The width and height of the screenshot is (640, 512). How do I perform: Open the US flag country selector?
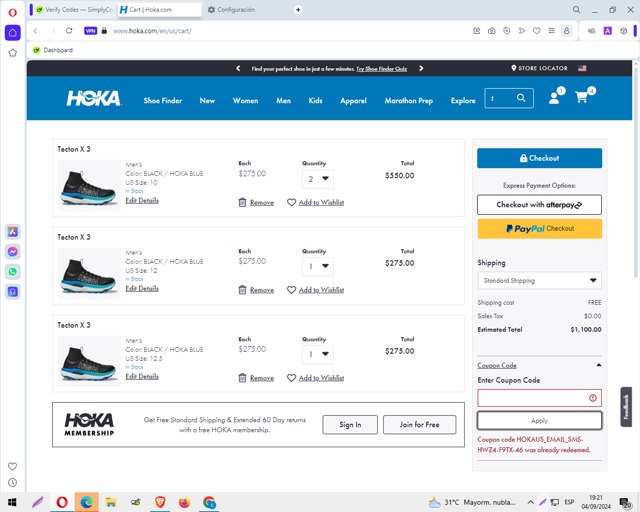pyautogui.click(x=582, y=68)
